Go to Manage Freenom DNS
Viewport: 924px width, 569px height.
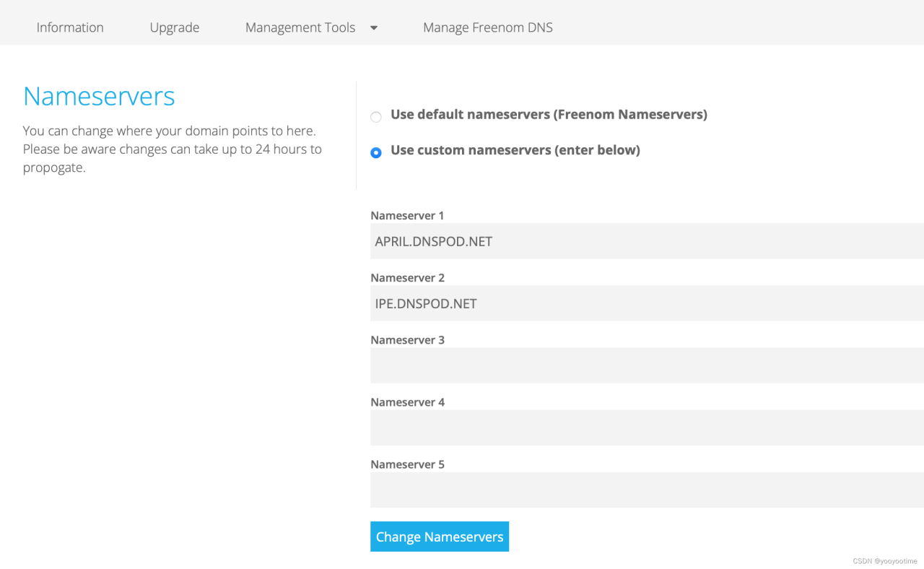[x=488, y=27]
